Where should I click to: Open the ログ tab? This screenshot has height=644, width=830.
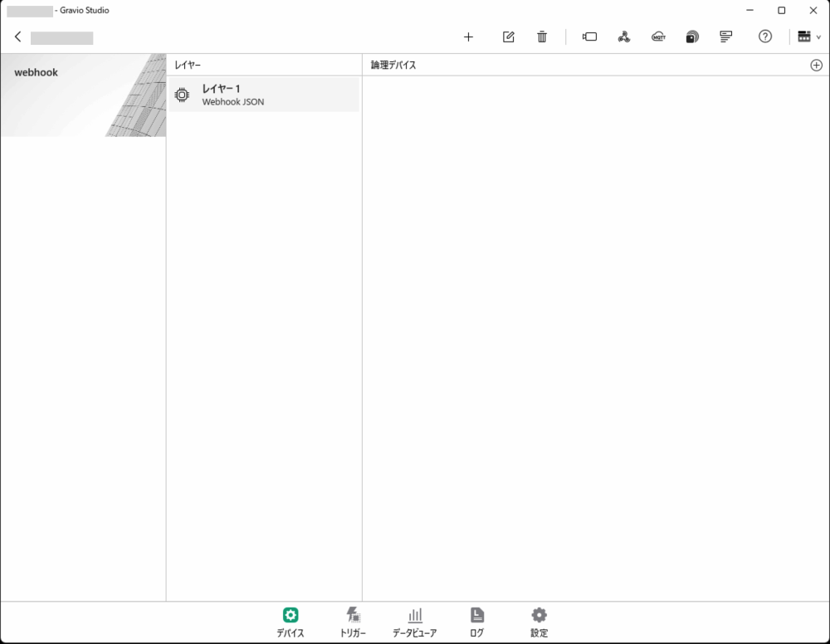pos(476,622)
